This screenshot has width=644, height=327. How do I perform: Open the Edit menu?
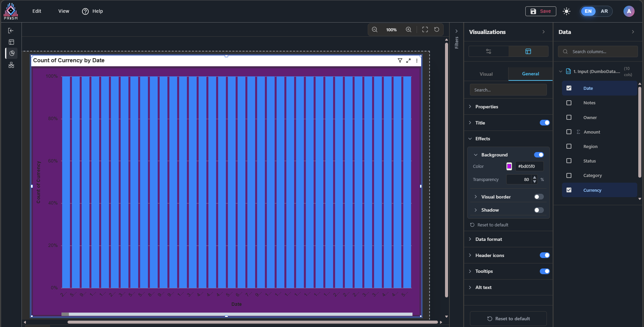click(37, 11)
